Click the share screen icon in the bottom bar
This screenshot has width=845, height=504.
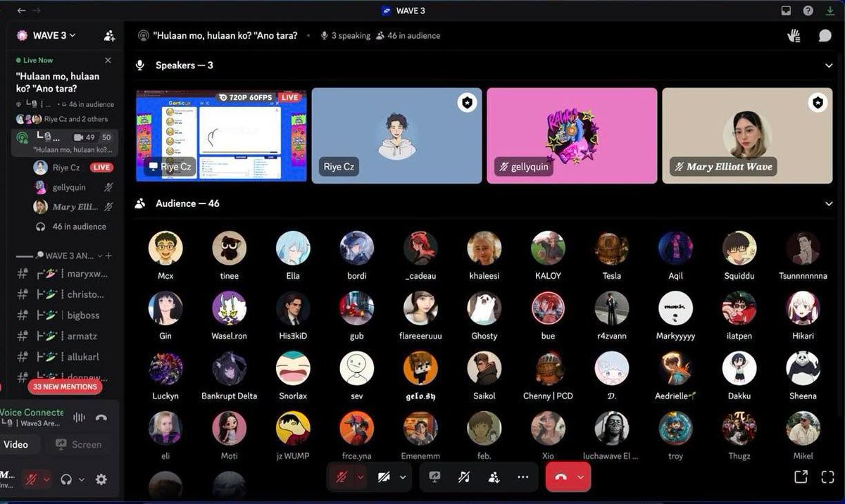tap(435, 477)
